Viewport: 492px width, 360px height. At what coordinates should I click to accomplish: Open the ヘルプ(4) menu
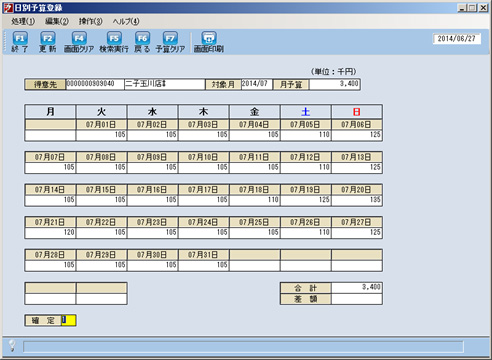point(126,21)
